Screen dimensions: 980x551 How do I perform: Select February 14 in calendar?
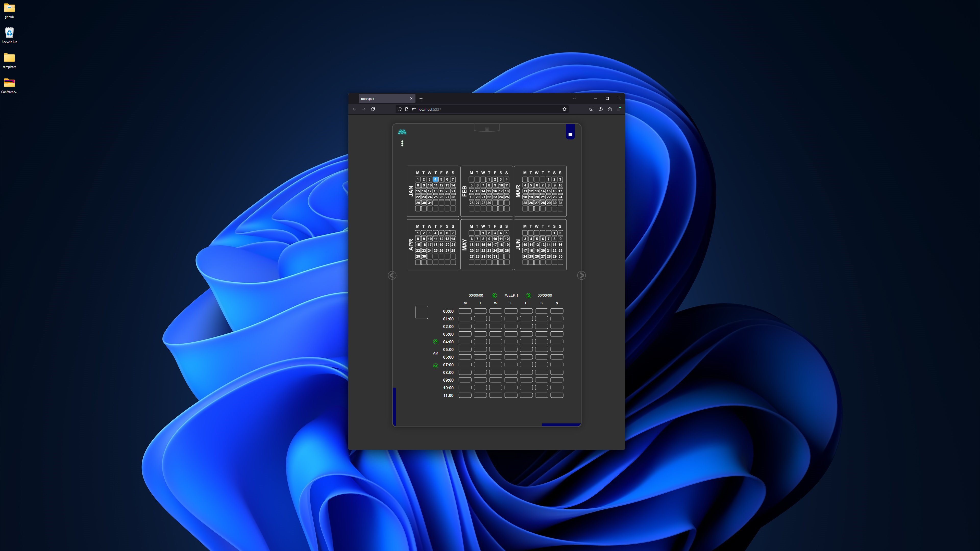tap(483, 191)
